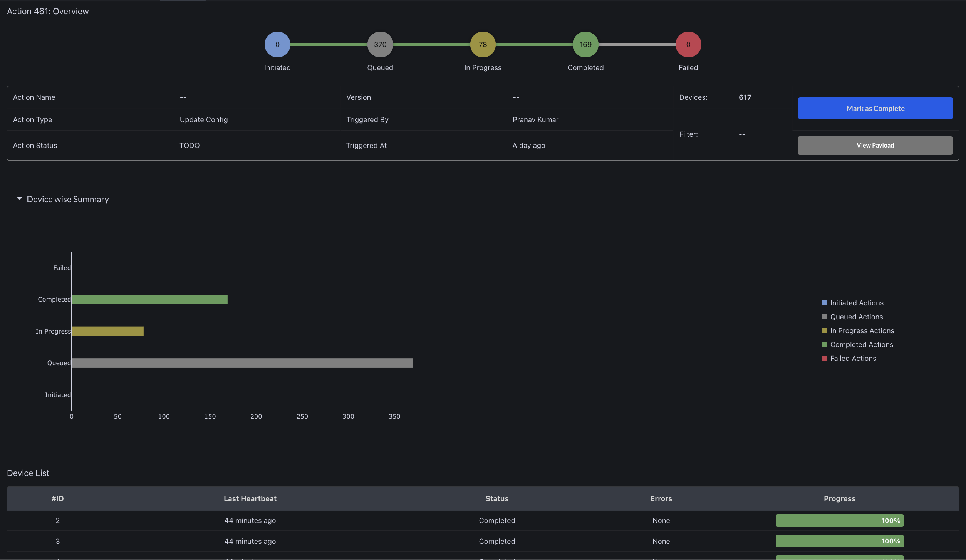Image resolution: width=966 pixels, height=560 pixels.
Task: Toggle Initiated Actions legend entry
Action: (856, 303)
